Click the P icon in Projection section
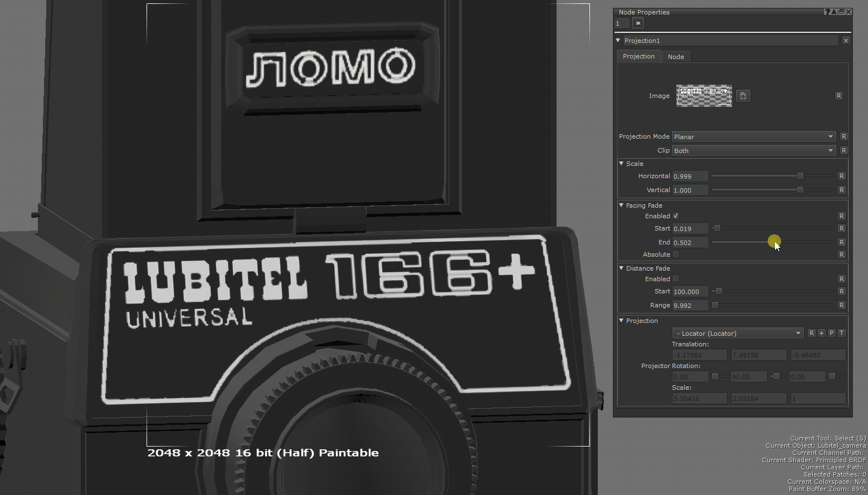 [831, 333]
